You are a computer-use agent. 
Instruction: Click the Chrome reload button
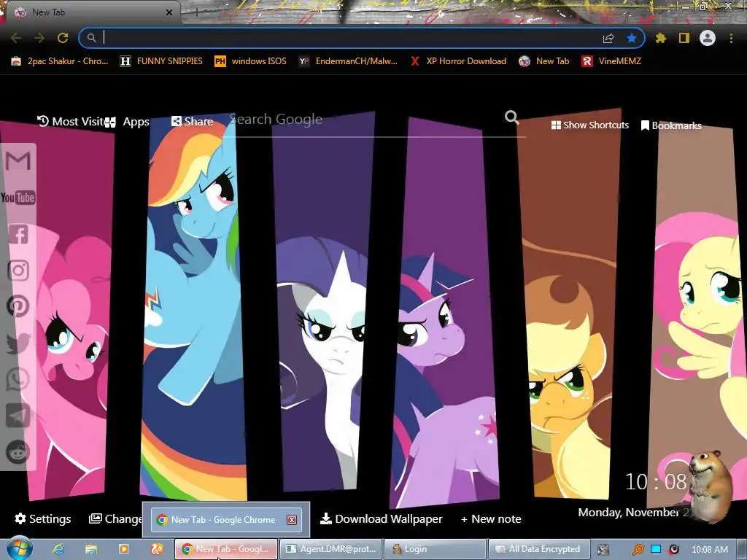pyautogui.click(x=63, y=38)
